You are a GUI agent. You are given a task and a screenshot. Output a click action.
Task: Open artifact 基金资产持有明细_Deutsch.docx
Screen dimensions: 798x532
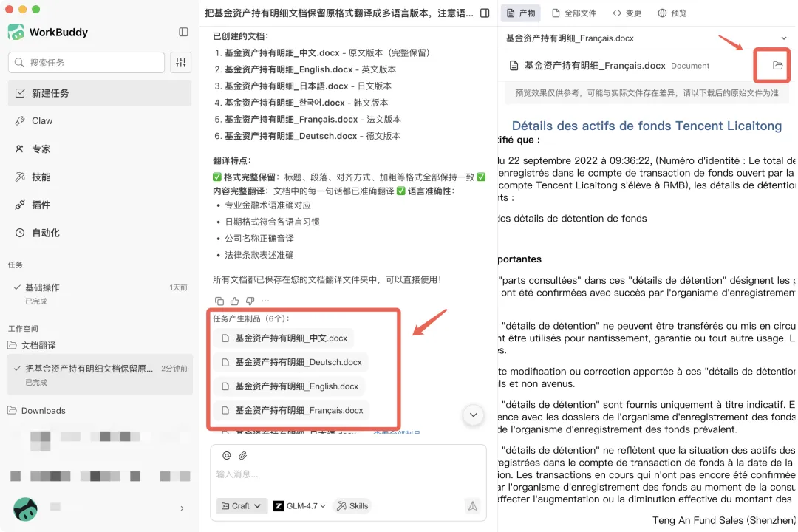292,362
